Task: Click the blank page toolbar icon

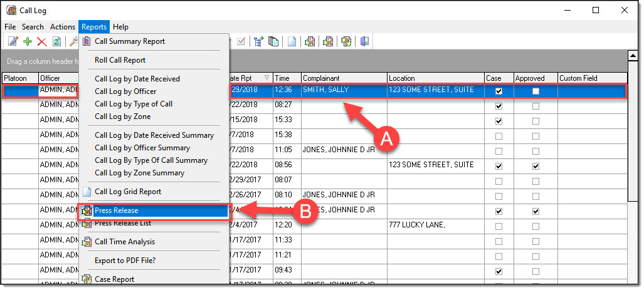Action: 292,41
